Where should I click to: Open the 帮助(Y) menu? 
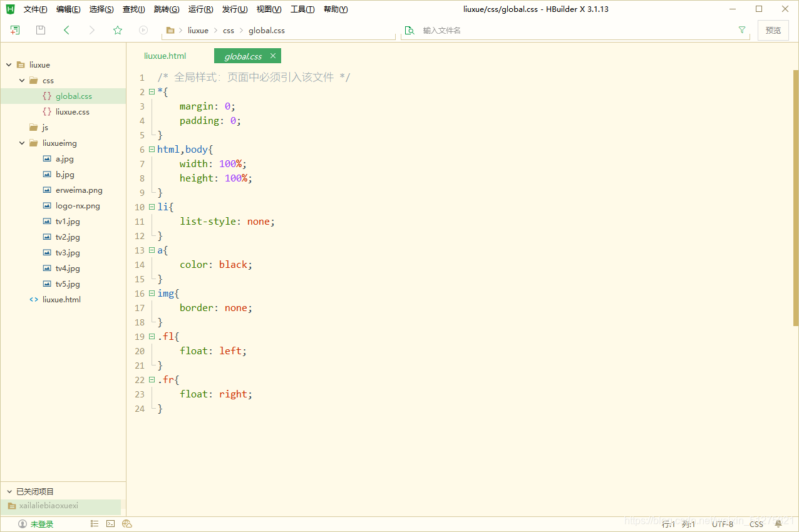pos(336,9)
